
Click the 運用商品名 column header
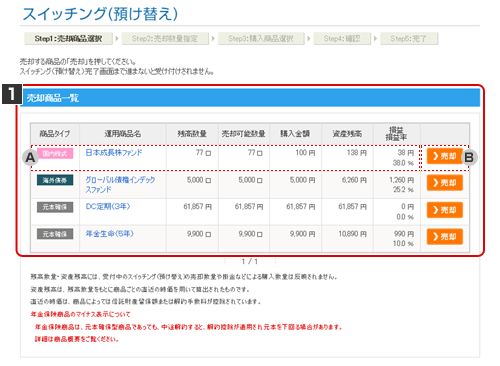coord(123,134)
